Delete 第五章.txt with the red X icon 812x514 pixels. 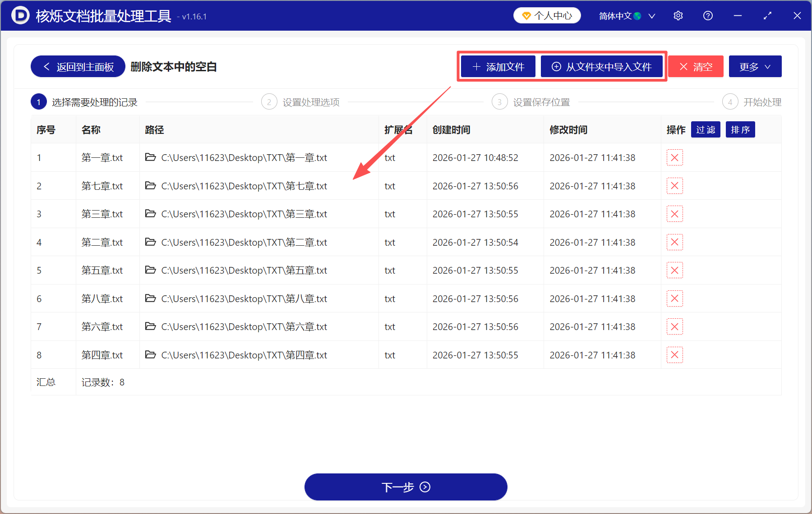674,270
